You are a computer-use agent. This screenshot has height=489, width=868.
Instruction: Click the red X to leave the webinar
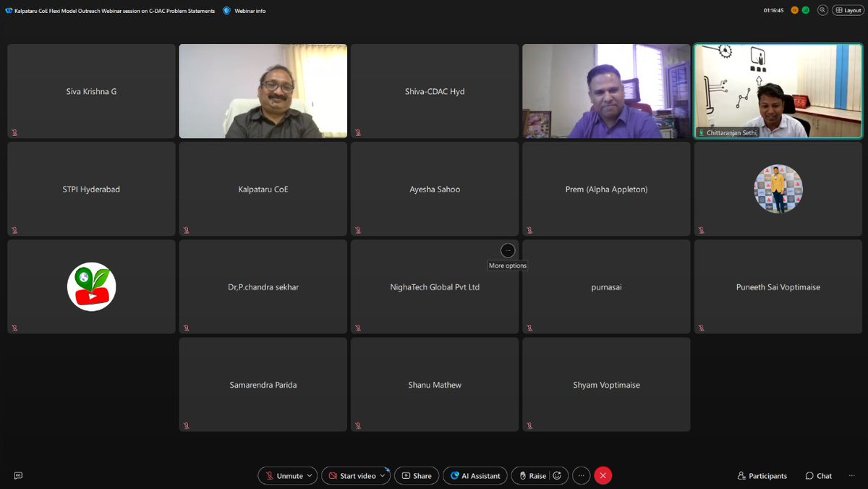[x=603, y=475]
